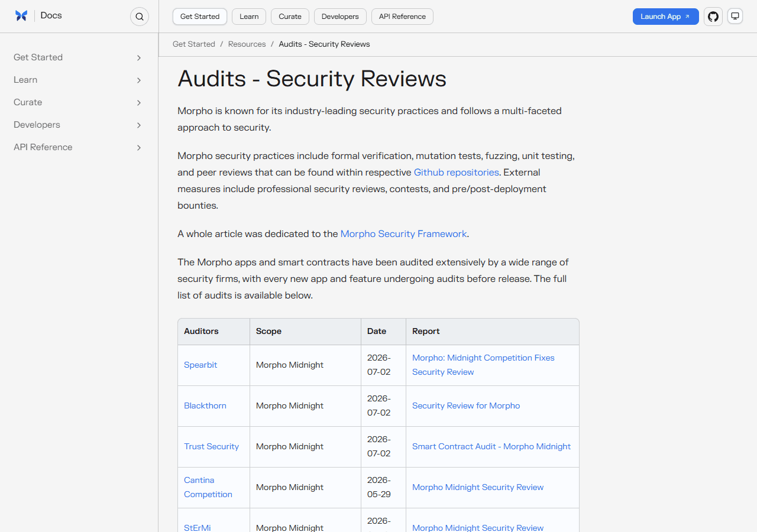This screenshot has width=757, height=532.
Task: Expand the Get Started sidebar section
Action: coord(79,57)
